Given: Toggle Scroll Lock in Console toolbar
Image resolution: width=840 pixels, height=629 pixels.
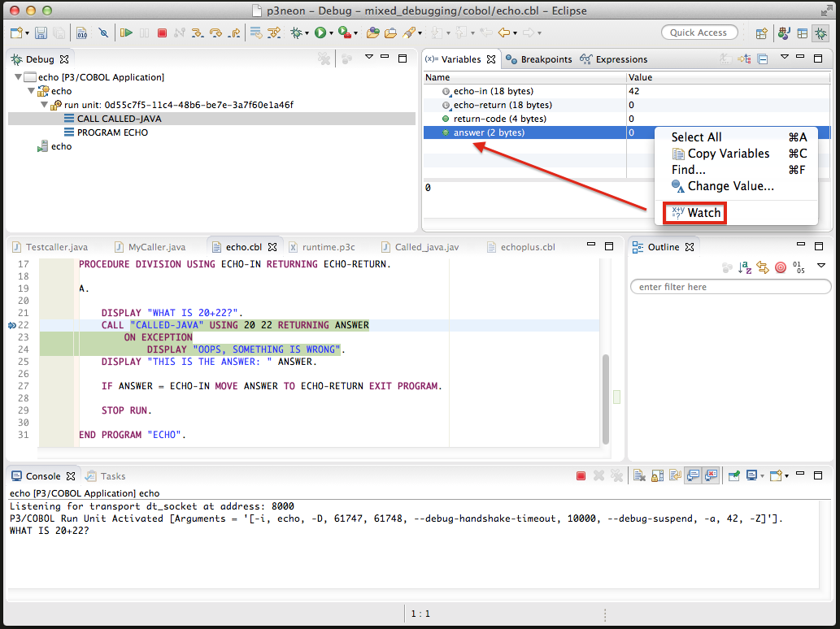Looking at the screenshot, I should point(657,476).
